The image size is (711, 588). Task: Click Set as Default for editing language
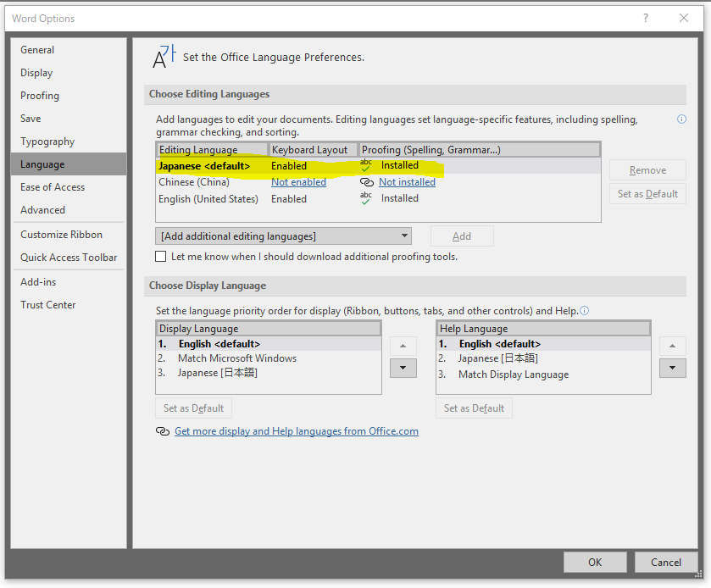click(647, 193)
